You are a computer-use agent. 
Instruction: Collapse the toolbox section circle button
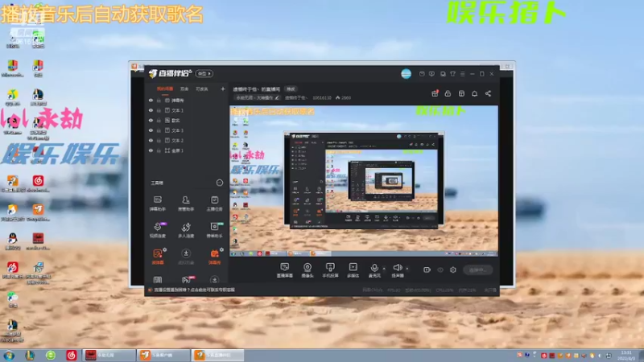point(220,183)
